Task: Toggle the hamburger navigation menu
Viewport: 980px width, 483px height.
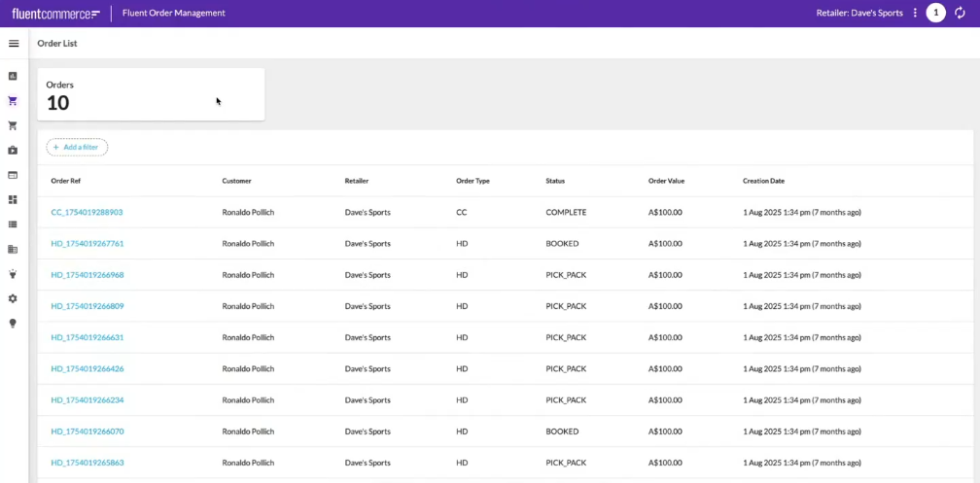Action: click(14, 44)
